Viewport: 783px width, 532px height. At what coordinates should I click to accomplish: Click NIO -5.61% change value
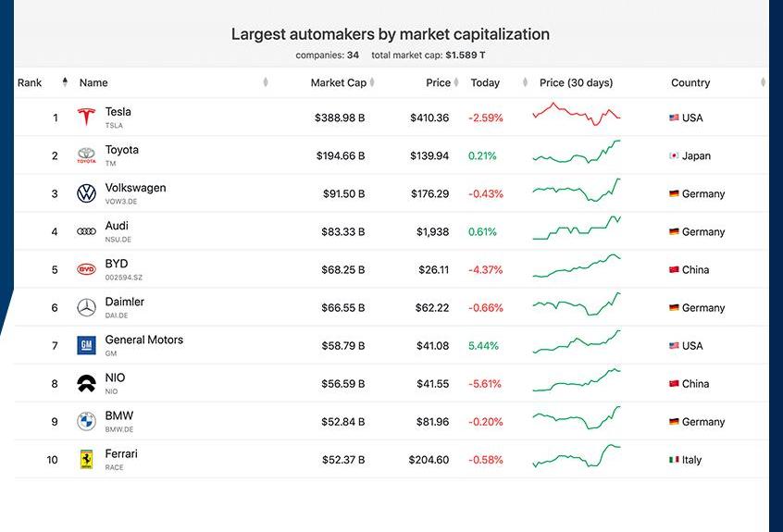(x=485, y=384)
